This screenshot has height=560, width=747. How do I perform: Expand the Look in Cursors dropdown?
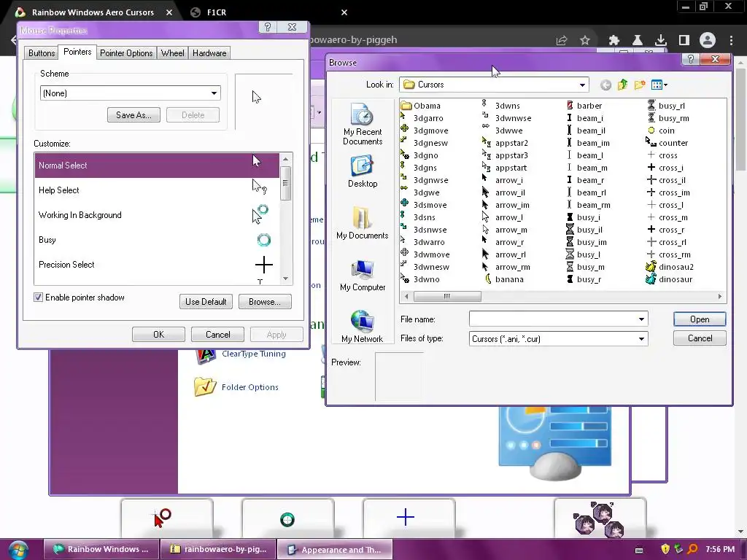click(582, 85)
